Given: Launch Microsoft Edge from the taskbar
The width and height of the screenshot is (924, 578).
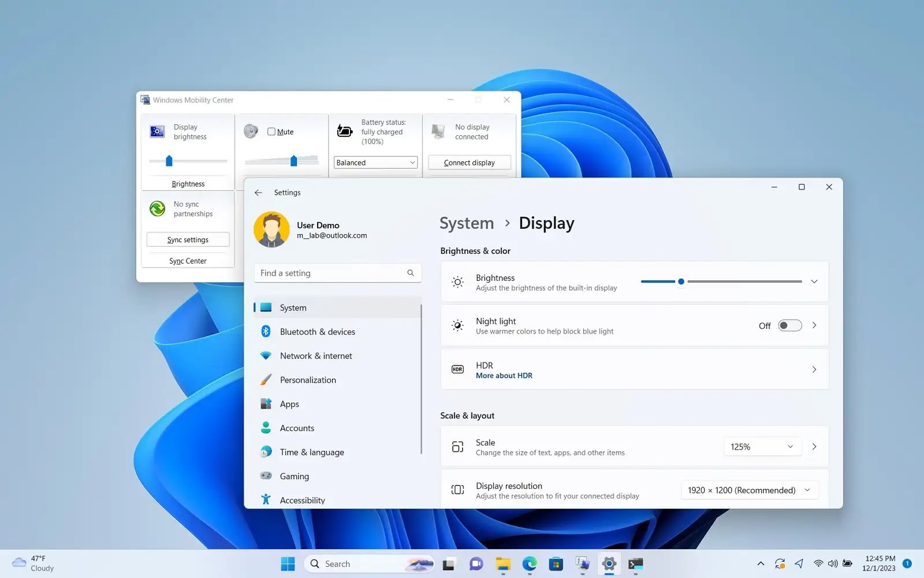Looking at the screenshot, I should [529, 564].
